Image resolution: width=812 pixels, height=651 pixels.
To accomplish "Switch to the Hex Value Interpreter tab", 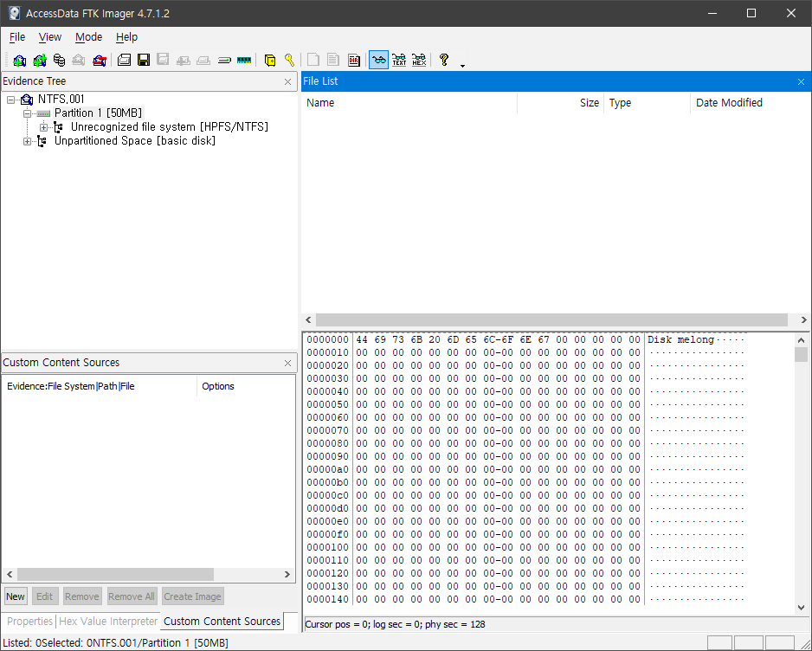I will click(108, 622).
